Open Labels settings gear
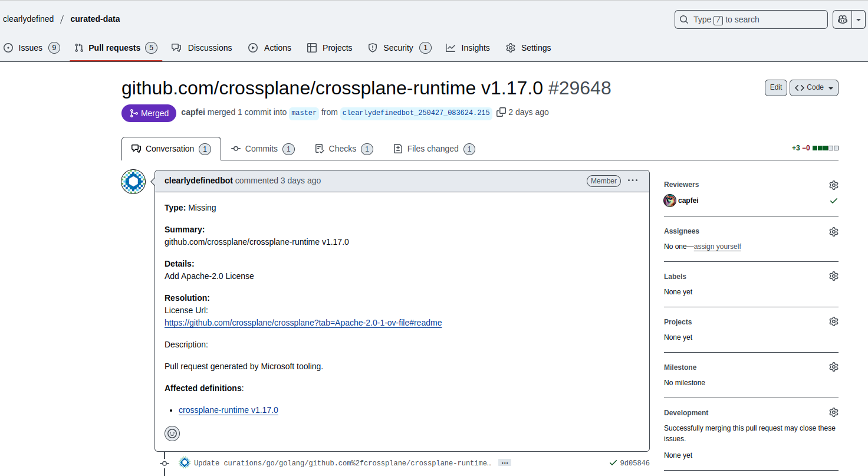Viewport: 868px width, 476px height. [833, 276]
